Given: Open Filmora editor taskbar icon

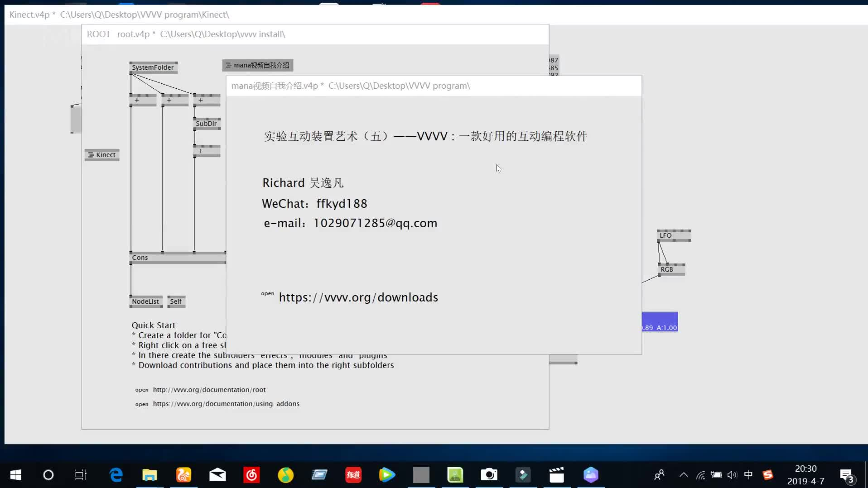Looking at the screenshot, I should click(x=523, y=474).
